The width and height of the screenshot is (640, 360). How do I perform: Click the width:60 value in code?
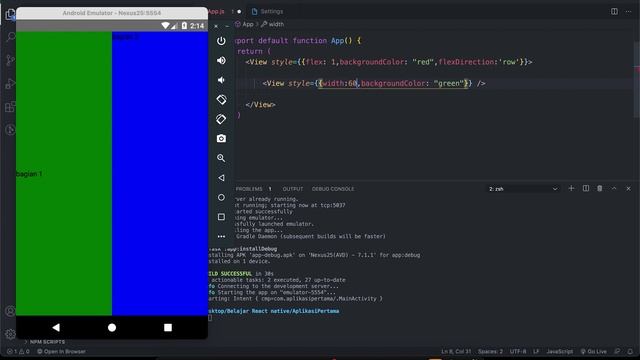click(340, 83)
